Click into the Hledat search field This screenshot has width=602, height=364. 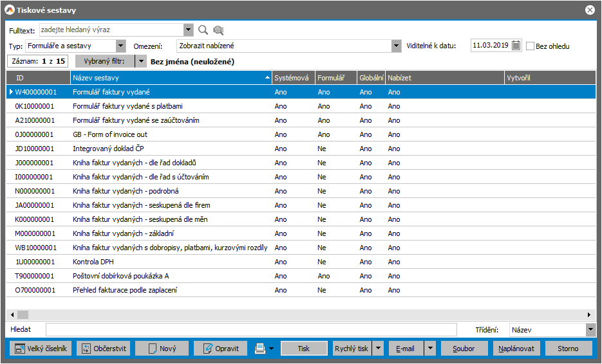[251, 329]
